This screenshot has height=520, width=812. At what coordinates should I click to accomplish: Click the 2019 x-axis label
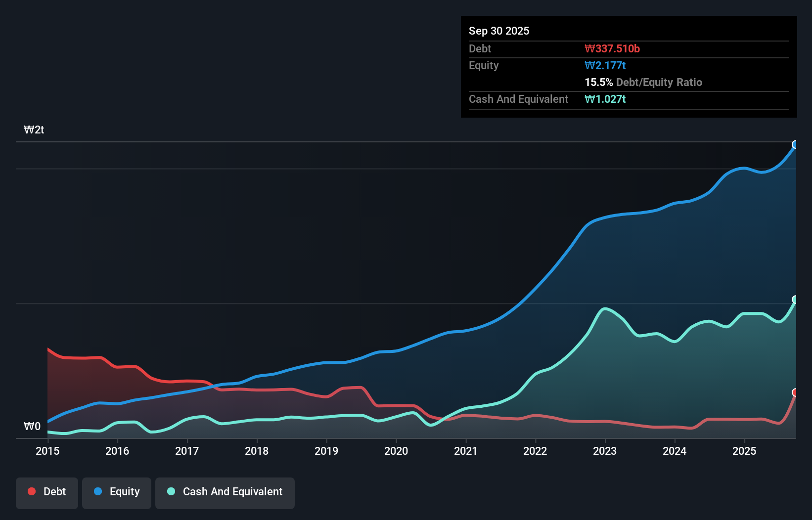pyautogui.click(x=326, y=451)
